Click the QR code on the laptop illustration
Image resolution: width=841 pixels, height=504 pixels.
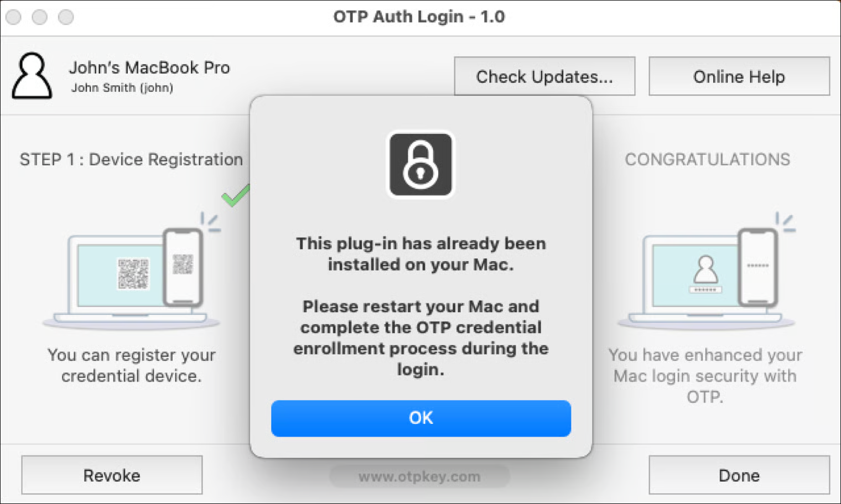coord(133,273)
